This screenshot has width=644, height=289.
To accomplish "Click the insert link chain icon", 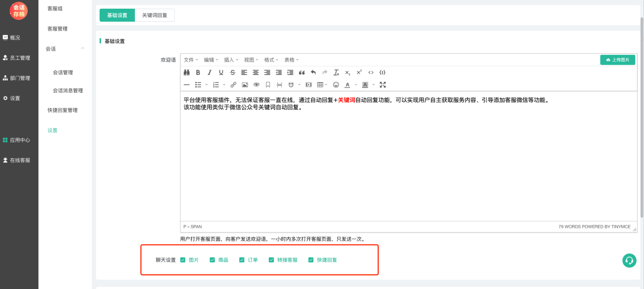I will click(233, 85).
